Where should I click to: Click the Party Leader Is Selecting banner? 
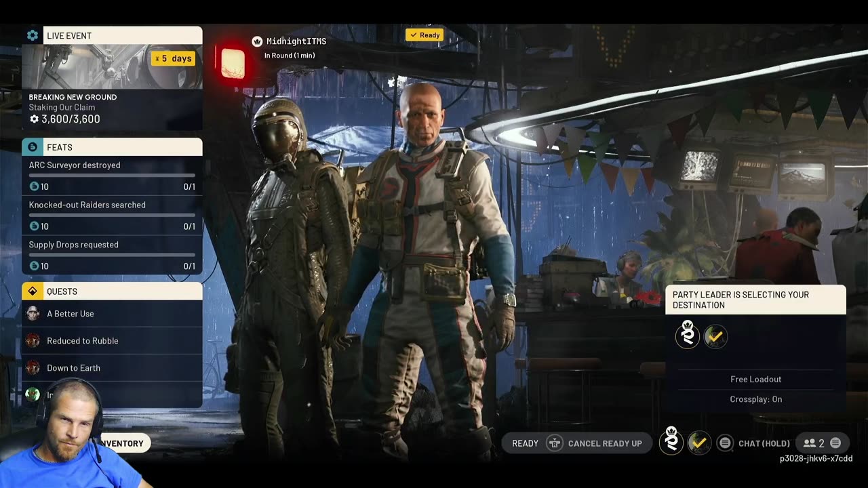pyautogui.click(x=755, y=300)
